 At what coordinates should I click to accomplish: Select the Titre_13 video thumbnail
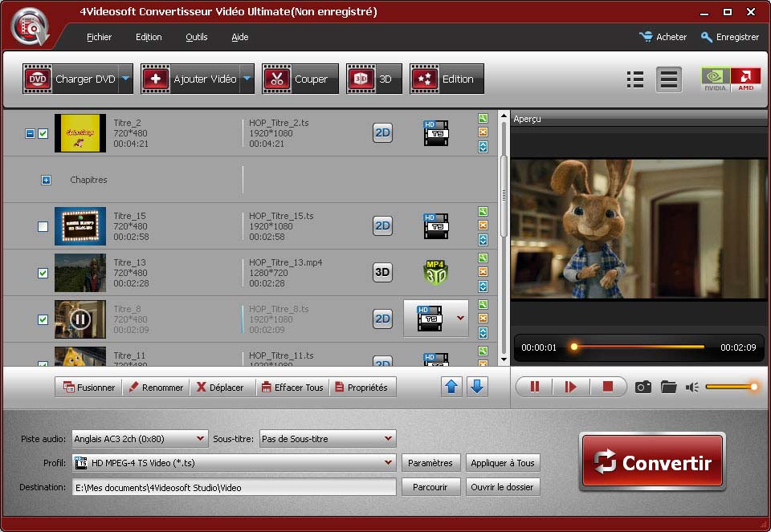coord(80,273)
